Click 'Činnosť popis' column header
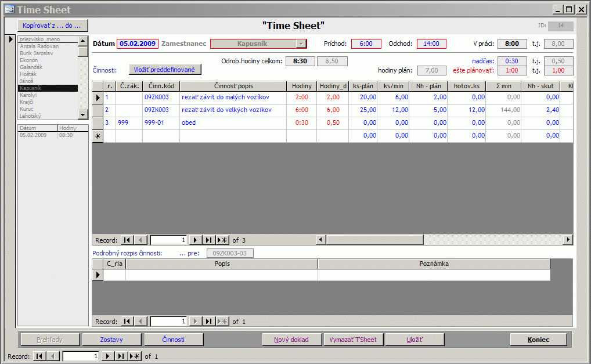Viewport: 591px width, 364px height. point(233,87)
